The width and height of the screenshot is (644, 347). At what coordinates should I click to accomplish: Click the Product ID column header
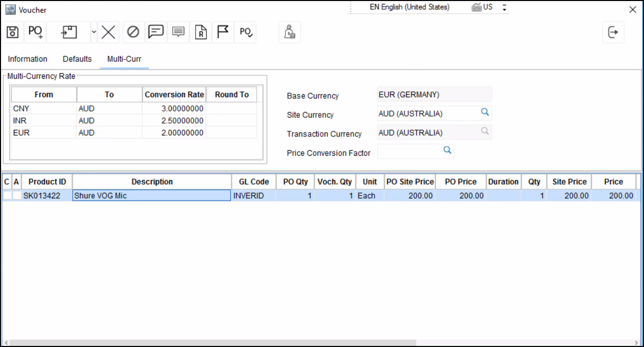coord(47,182)
